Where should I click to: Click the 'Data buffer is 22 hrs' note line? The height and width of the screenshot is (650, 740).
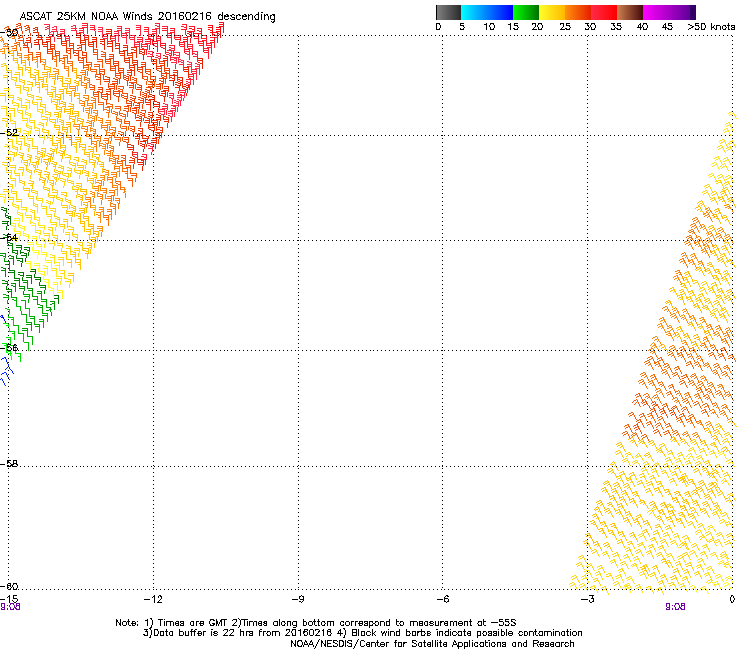tap(362, 633)
